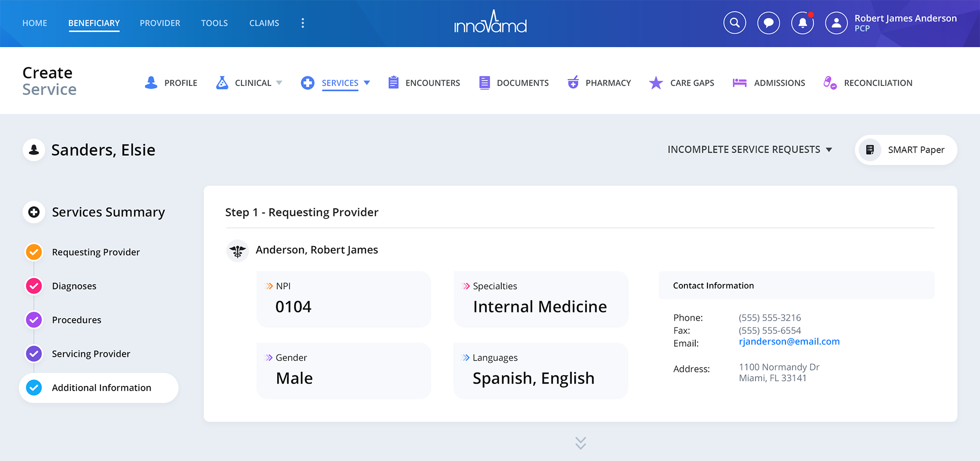The image size is (980, 461).
Task: Select Diagnoses step label
Action: pos(74,286)
